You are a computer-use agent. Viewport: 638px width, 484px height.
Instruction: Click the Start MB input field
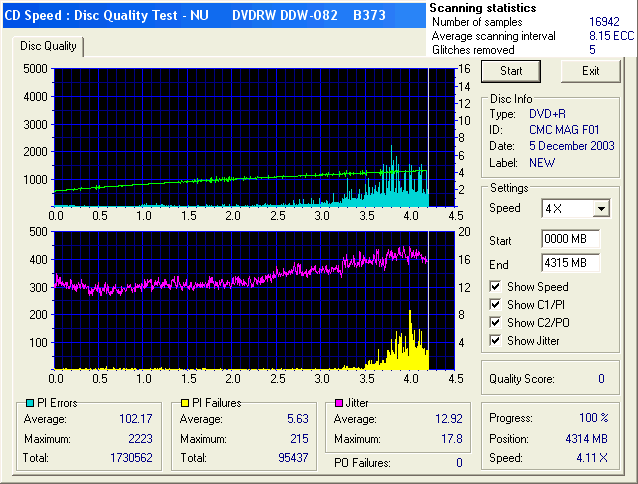click(x=570, y=240)
